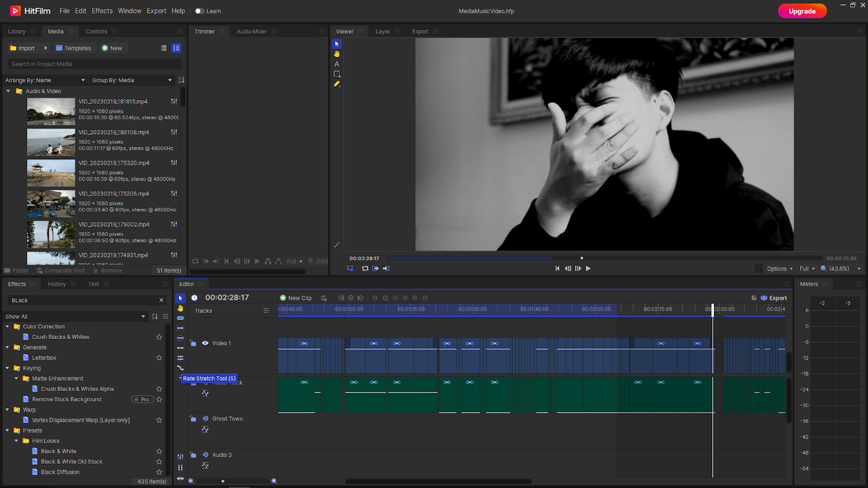This screenshot has height=488, width=868.
Task: Collapse the Keying effects category
Action: [7, 368]
